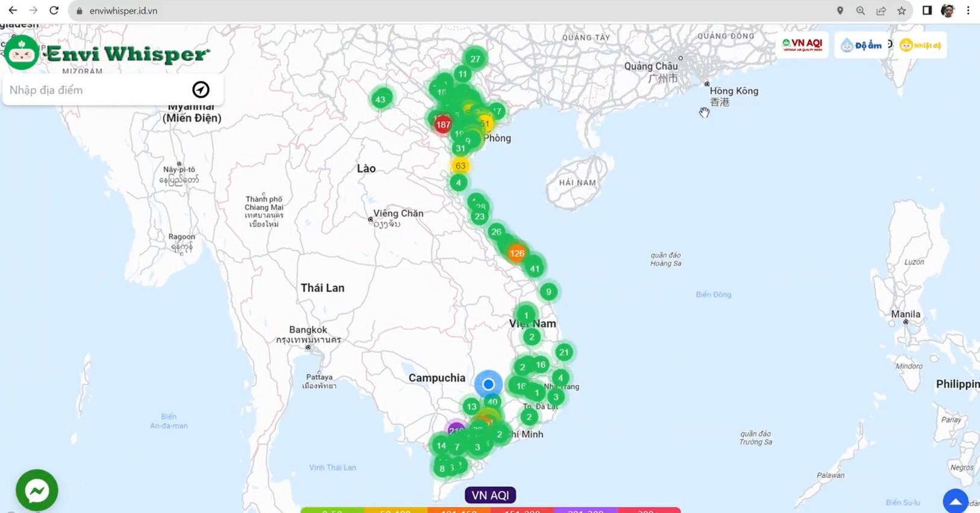The height and width of the screenshot is (513, 980).
Task: Open the green 21 station marker
Action: (564, 353)
